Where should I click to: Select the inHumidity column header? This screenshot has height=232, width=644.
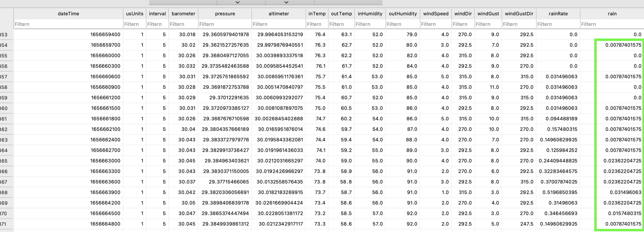coord(370,13)
